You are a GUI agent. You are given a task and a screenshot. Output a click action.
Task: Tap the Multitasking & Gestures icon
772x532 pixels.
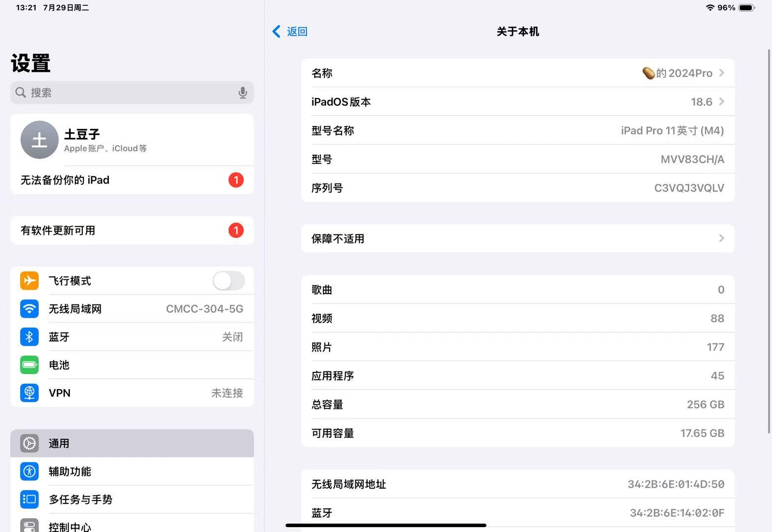coord(30,499)
